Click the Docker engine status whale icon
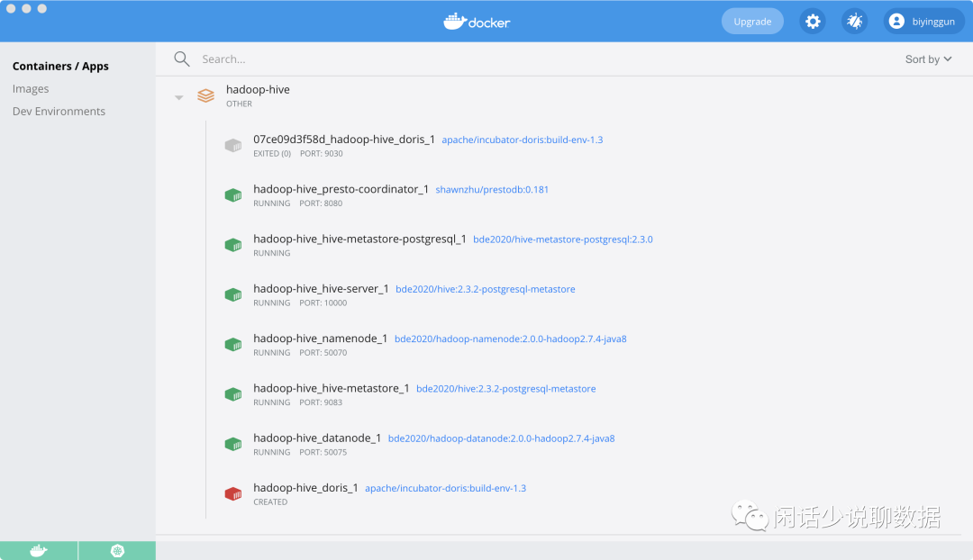This screenshot has width=973, height=560. click(x=39, y=551)
